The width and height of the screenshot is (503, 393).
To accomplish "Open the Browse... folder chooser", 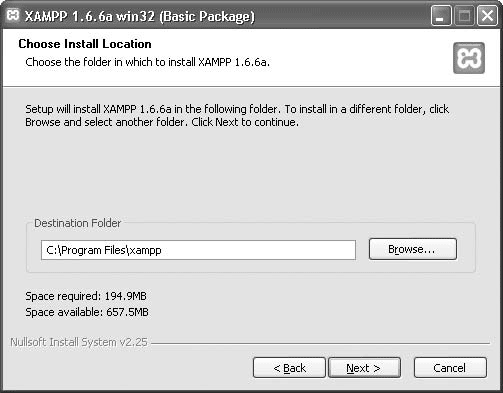I will coord(413,249).
